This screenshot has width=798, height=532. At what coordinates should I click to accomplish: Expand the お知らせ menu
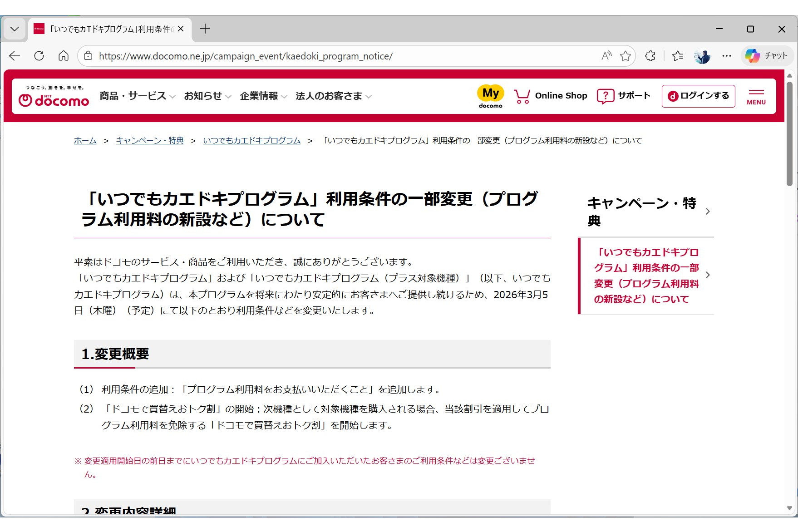coord(207,96)
